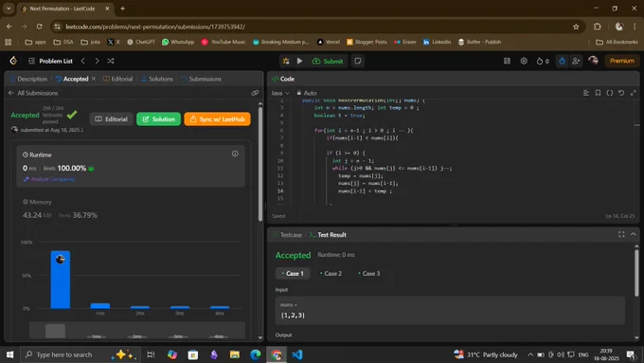The width and height of the screenshot is (644, 363).
Task: Run the code with play icon
Action: coord(300,61)
